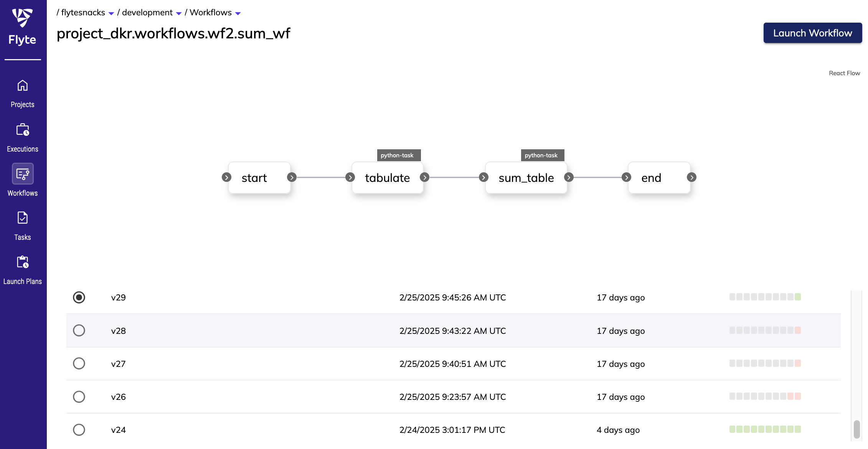This screenshot has height=449, width=868.
Task: Select the v24 version radio button
Action: [79, 429]
